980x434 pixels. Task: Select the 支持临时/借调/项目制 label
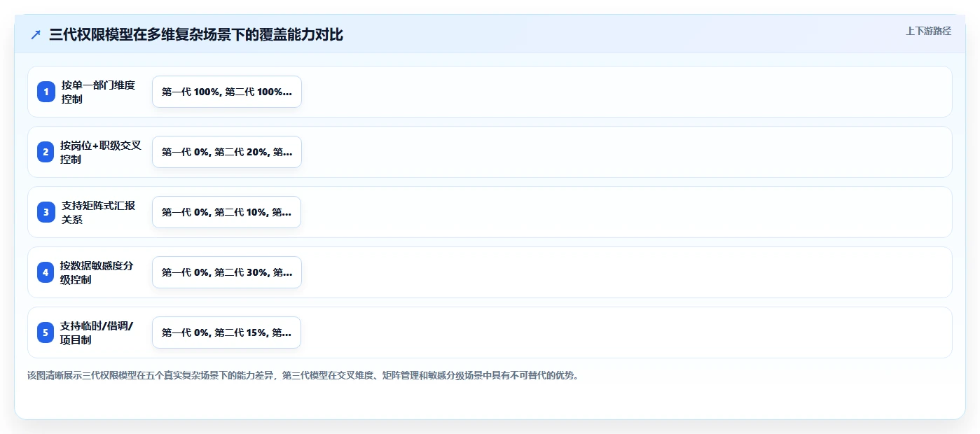(97, 332)
